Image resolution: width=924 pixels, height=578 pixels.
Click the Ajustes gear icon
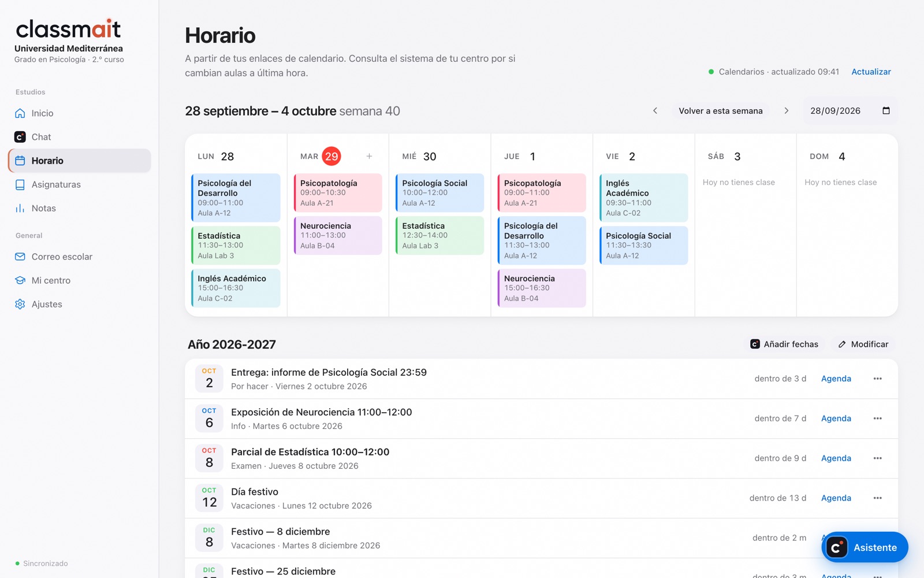(x=20, y=304)
